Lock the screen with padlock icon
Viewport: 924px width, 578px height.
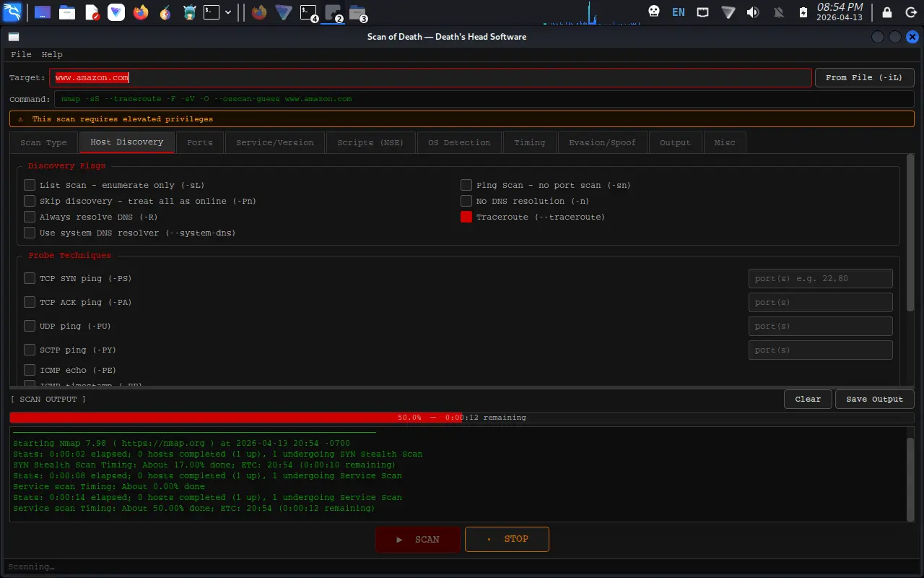888,12
